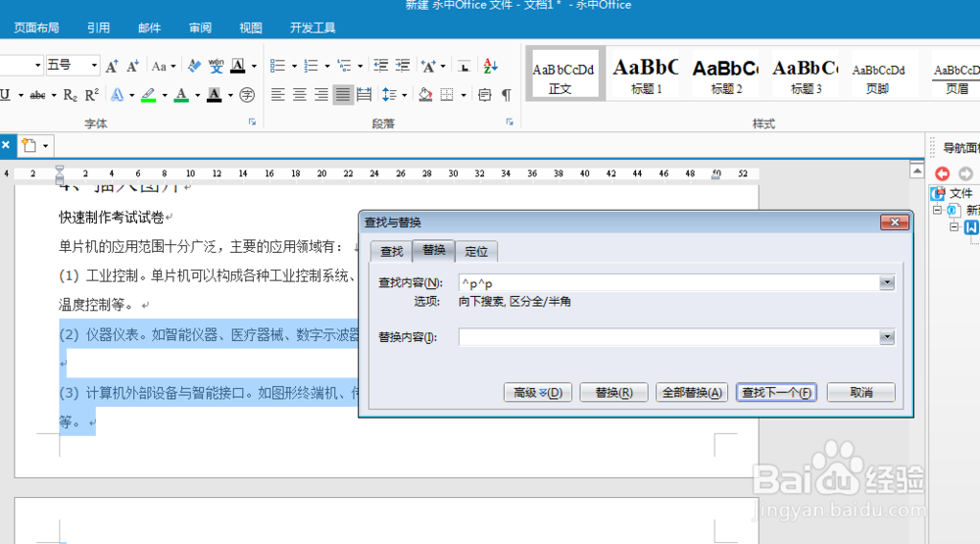Toggle subscript formatting
The width and height of the screenshot is (980, 544).
[70, 95]
